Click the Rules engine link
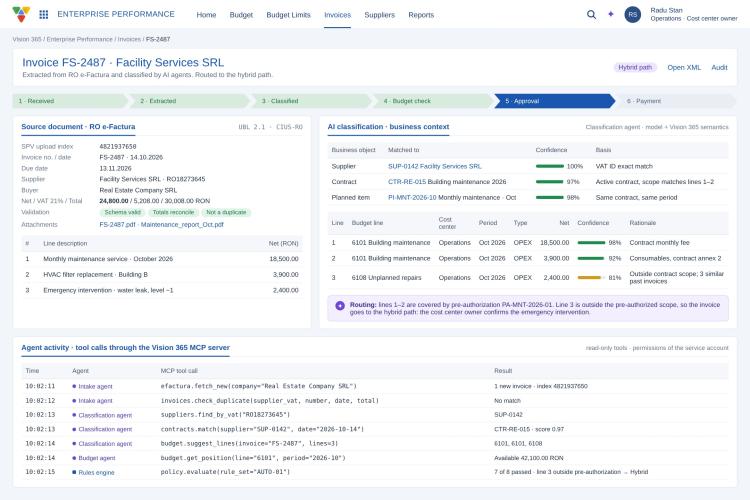The height and width of the screenshot is (500, 750). (x=96, y=473)
